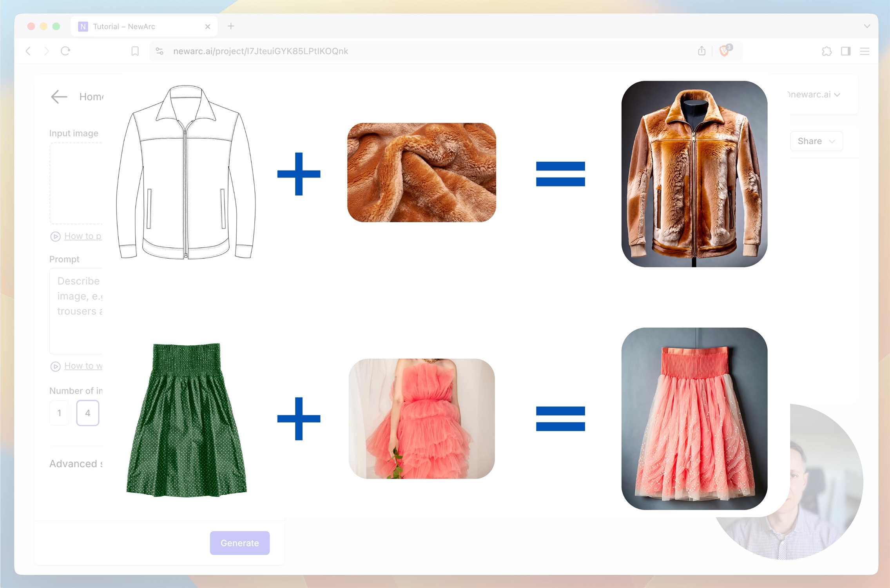Click the share icon in address bar

(701, 51)
